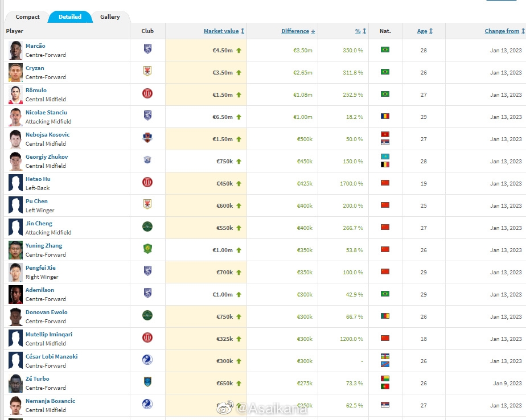Open Cryzan's club crest icon
526x420 pixels.
pos(147,71)
